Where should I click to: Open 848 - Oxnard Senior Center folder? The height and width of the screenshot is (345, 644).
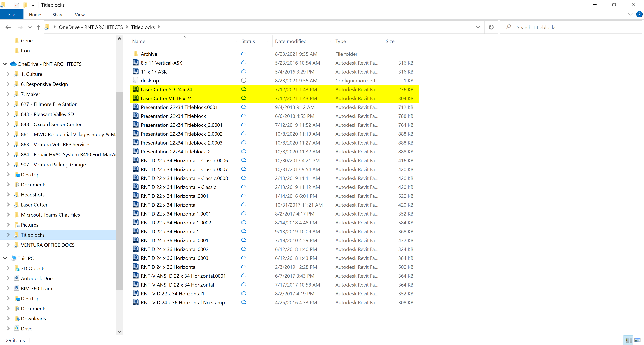coord(51,124)
